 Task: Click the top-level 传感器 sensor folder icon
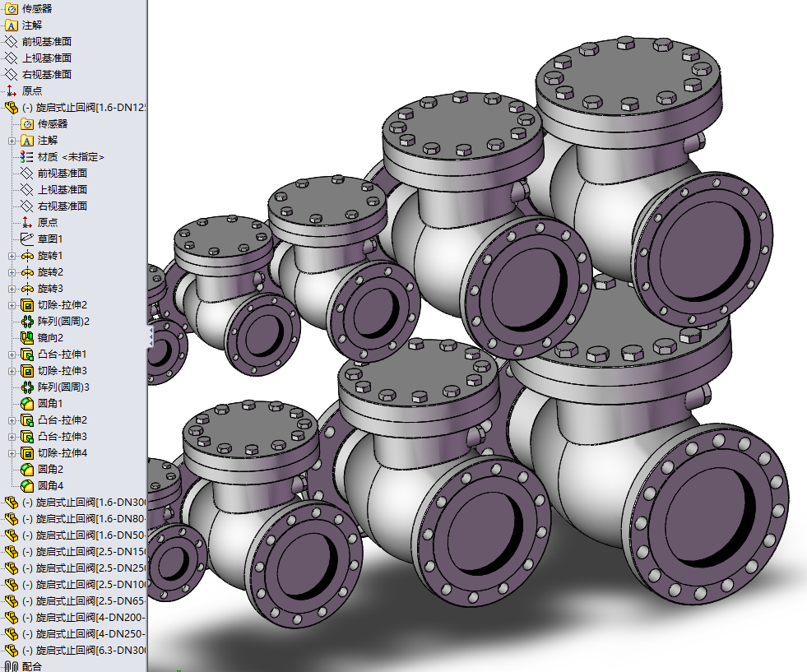point(12,9)
